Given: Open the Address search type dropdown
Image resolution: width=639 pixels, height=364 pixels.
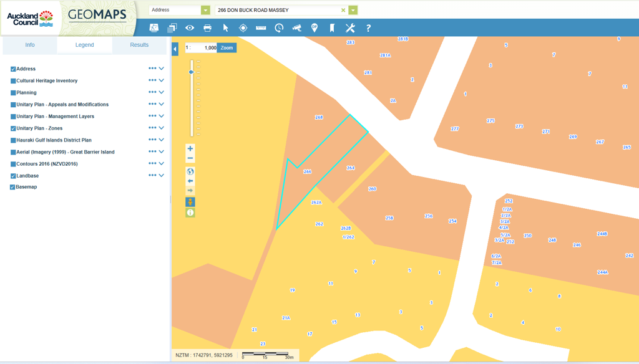Looking at the screenshot, I should tap(205, 10).
